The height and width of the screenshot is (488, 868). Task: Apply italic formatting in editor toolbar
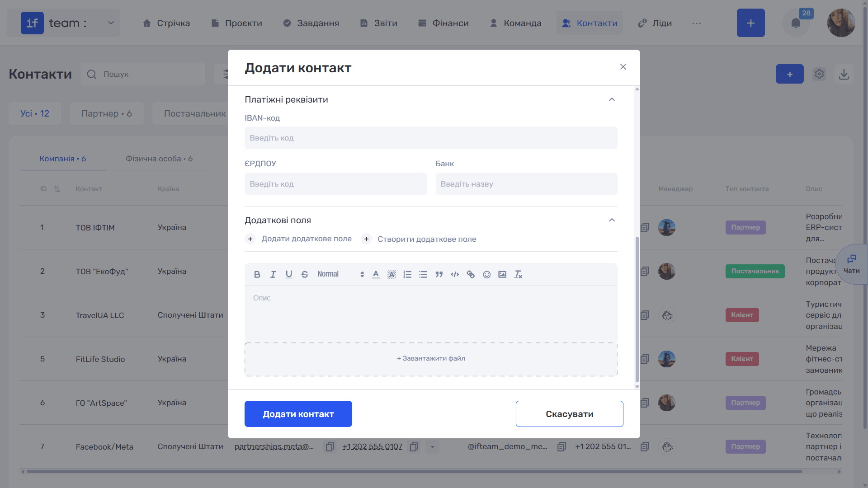pyautogui.click(x=273, y=274)
